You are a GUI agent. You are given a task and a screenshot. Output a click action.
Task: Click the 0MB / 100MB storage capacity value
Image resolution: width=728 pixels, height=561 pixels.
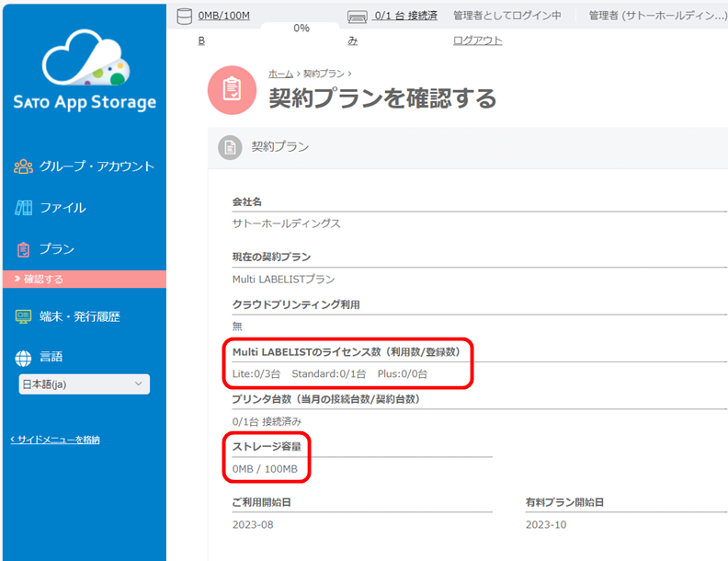[x=265, y=469]
